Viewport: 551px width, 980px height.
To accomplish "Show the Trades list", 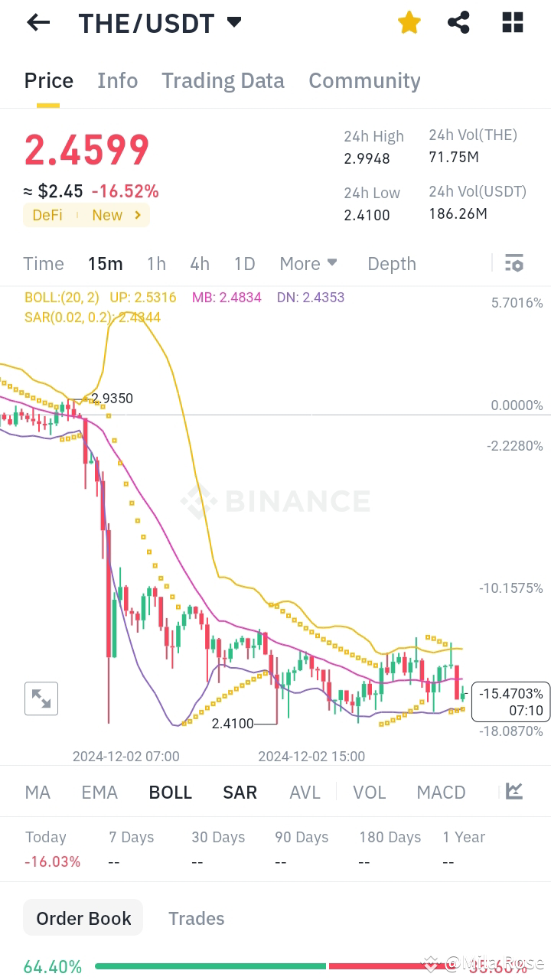I will pyautogui.click(x=196, y=917).
